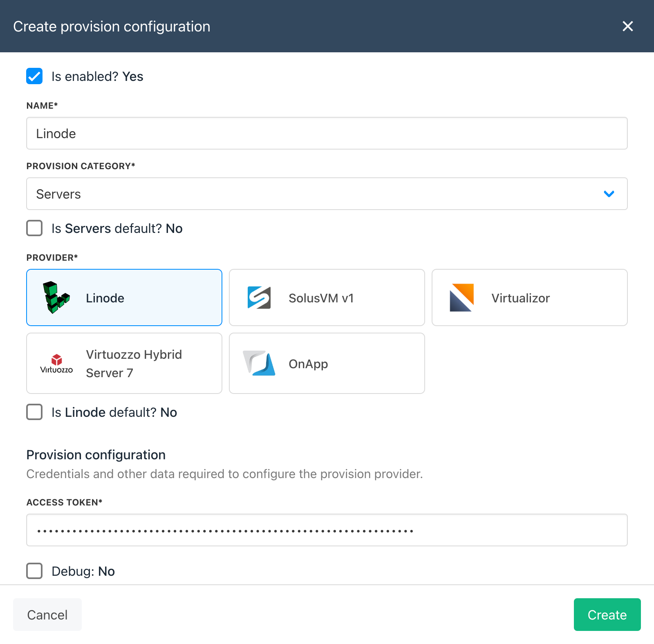Click the OnApp logo icon
This screenshot has width=654, height=644.
tap(259, 363)
